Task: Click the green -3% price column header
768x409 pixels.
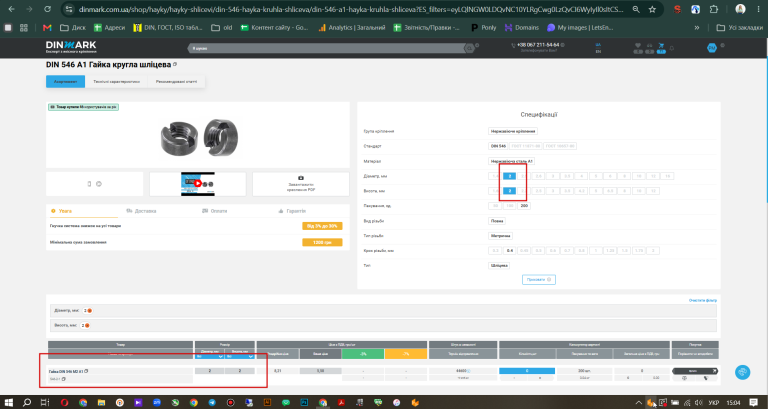Action: pyautogui.click(x=363, y=354)
